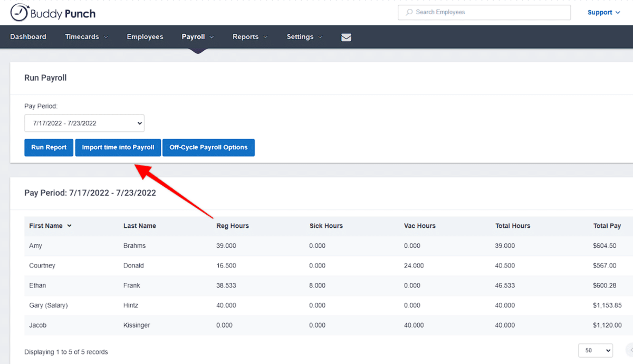
Task: Click the 46.533 total hours value
Action: (505, 285)
